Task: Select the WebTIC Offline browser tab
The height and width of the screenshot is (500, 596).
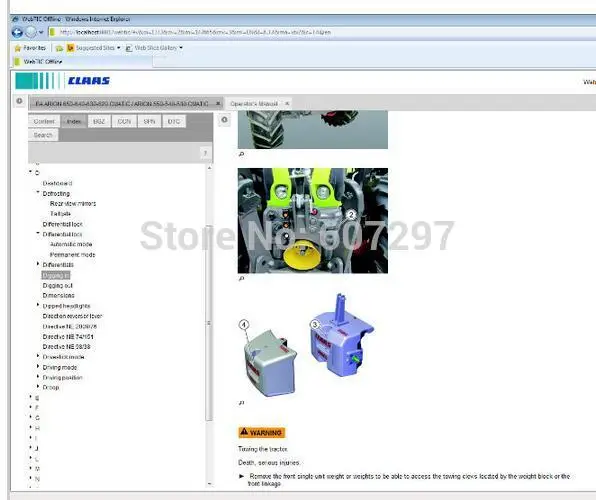Action: 82,62
